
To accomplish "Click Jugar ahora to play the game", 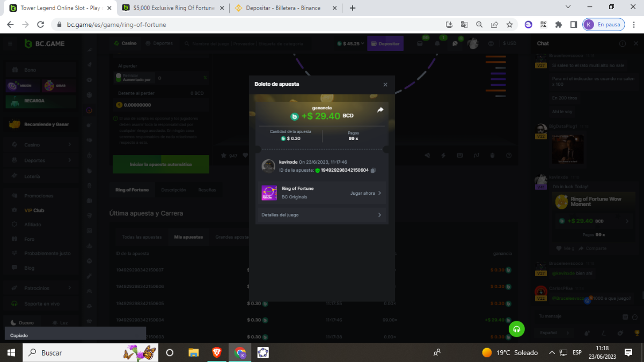I will (x=365, y=193).
